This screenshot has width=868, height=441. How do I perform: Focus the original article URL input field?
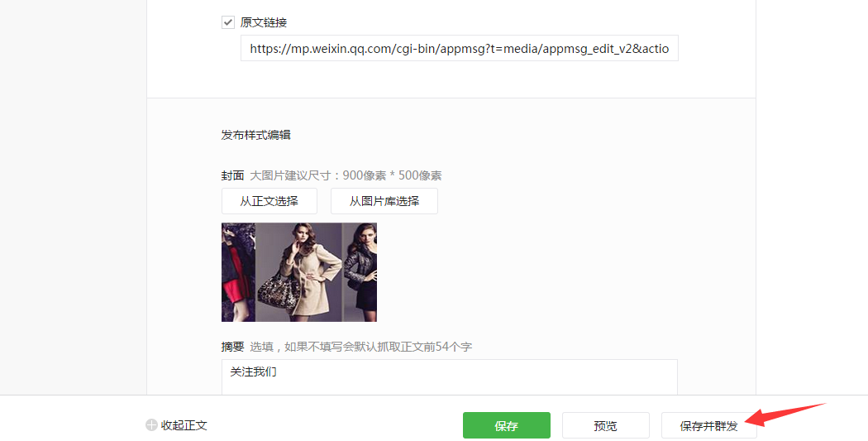click(x=460, y=48)
